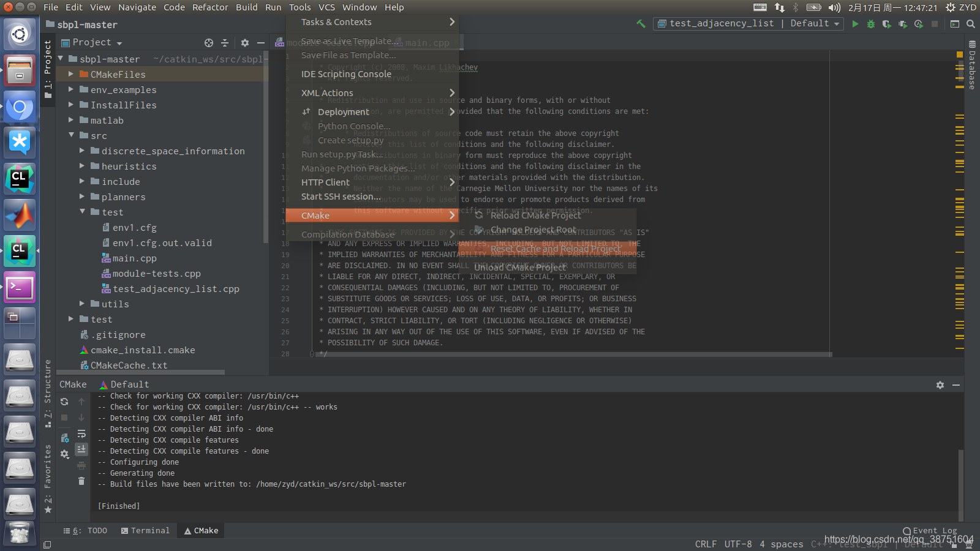The image size is (980, 551).
Task: Change UTF-8 file encoding in status bar
Action: [x=738, y=544]
